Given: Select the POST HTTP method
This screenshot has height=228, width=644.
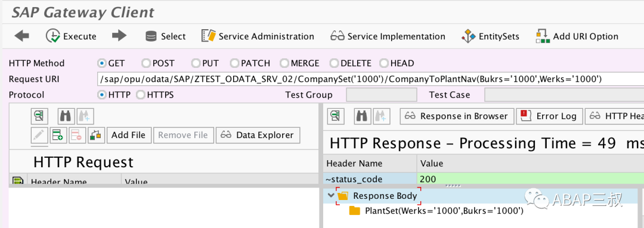Looking at the screenshot, I should click(x=157, y=63).
